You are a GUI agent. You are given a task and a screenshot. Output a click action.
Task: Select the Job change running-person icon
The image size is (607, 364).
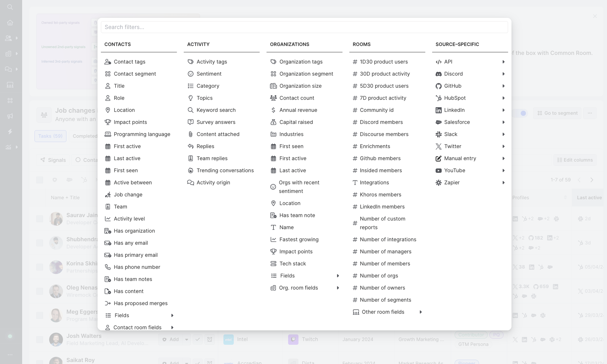[108, 195]
